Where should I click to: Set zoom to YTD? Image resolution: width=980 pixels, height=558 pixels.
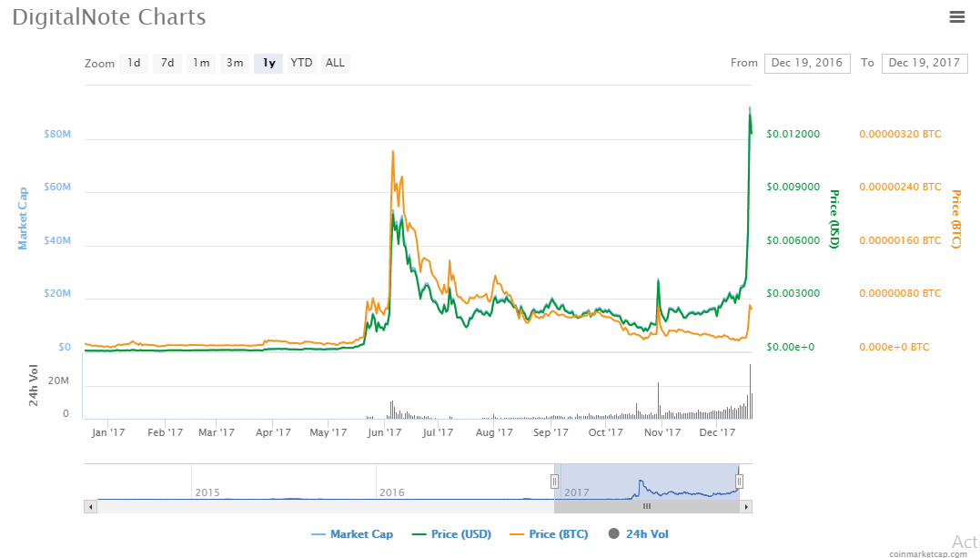(x=301, y=63)
